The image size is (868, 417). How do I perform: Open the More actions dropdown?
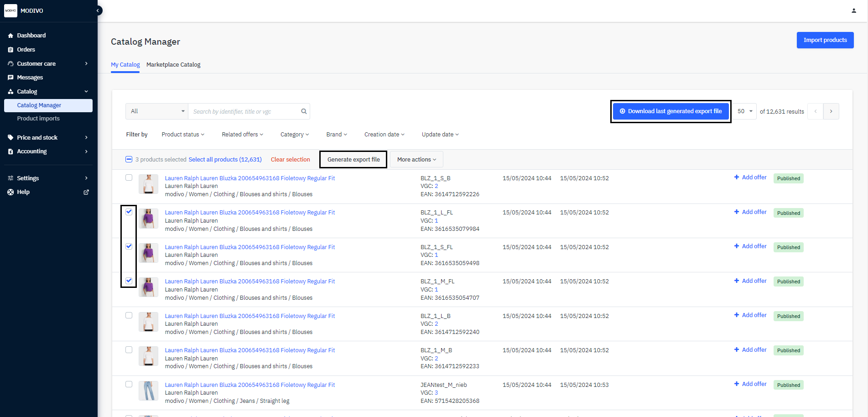416,160
